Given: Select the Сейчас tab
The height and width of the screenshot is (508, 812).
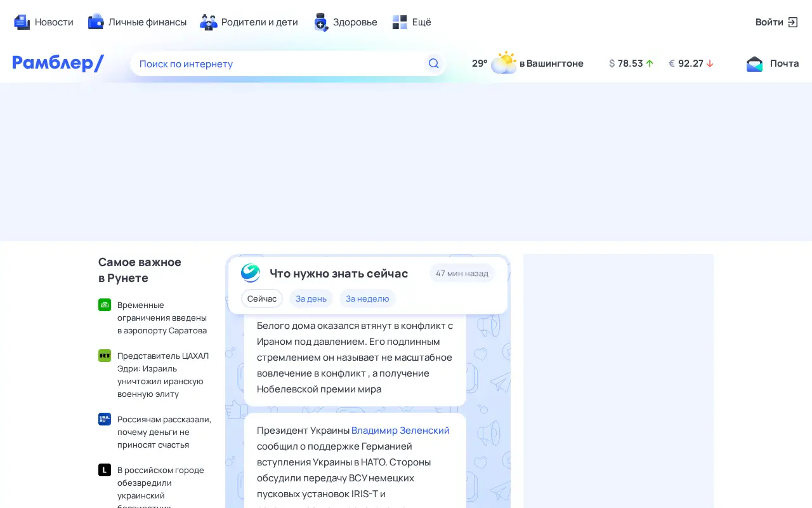Looking at the screenshot, I should (x=262, y=298).
